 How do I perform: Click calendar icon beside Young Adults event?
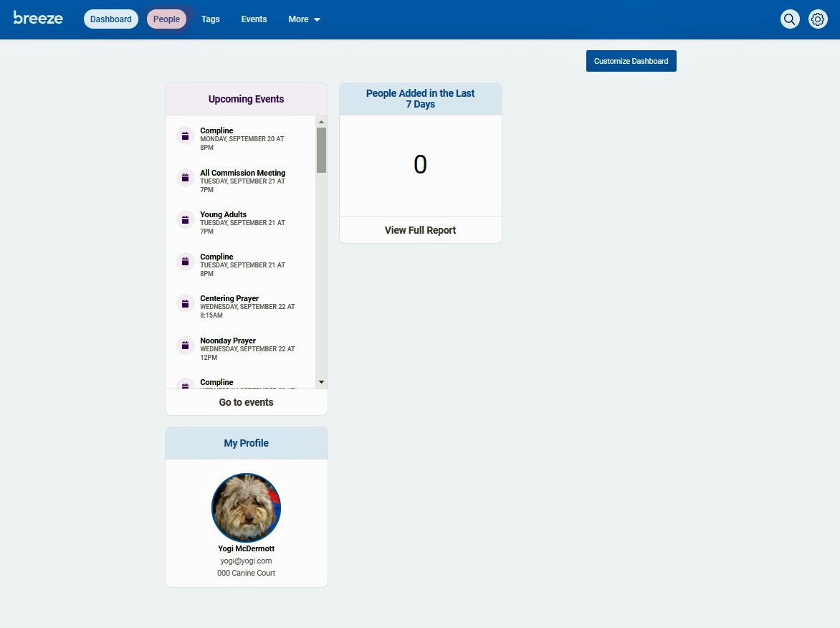pyautogui.click(x=186, y=219)
